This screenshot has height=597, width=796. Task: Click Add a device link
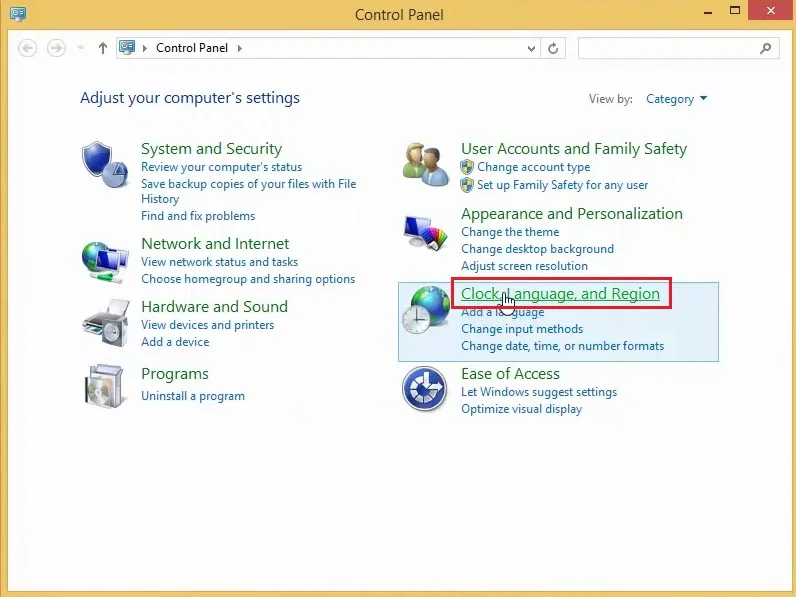(x=175, y=342)
